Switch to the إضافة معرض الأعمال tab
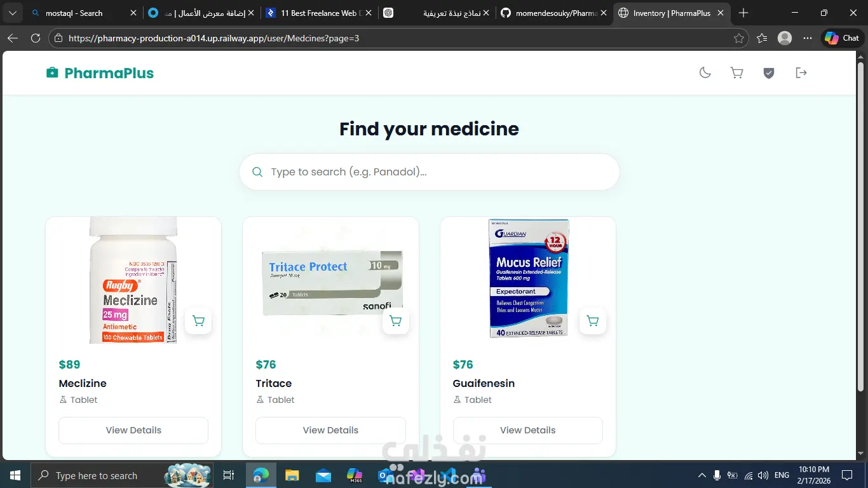The image size is (868, 488). coord(200,13)
